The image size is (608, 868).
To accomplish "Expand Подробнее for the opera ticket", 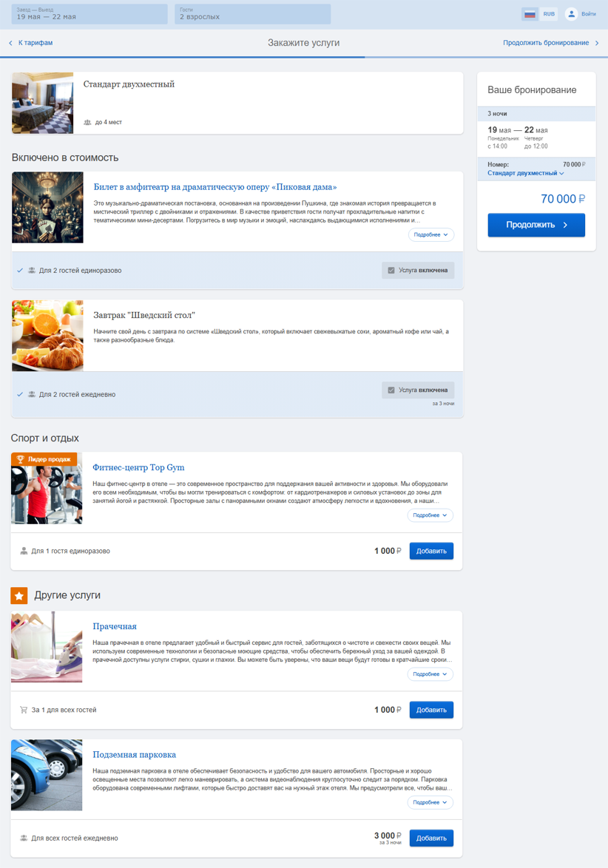I will [x=430, y=234].
